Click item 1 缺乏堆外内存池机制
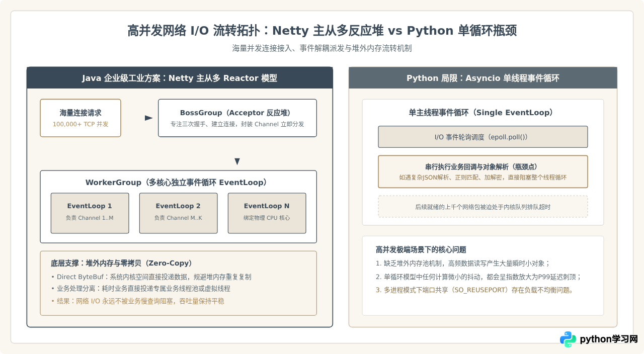Viewport: 644px width, 354px height. pos(462,263)
